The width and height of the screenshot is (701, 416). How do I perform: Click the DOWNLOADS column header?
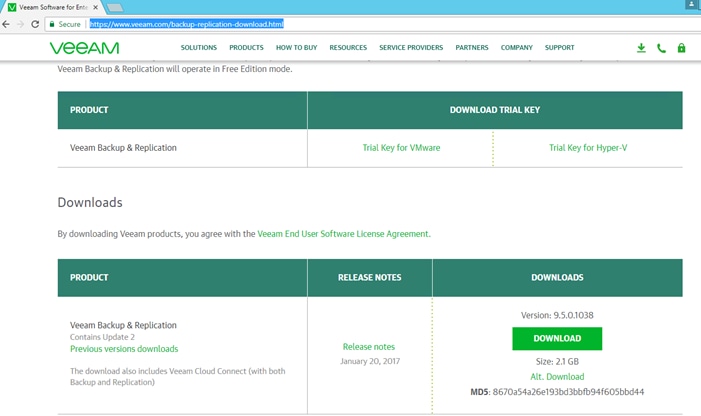tap(557, 277)
